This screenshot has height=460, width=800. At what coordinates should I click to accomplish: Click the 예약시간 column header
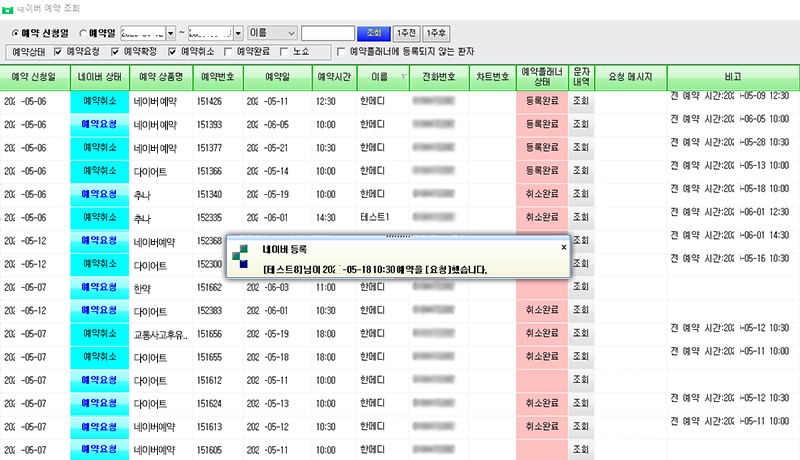click(334, 77)
